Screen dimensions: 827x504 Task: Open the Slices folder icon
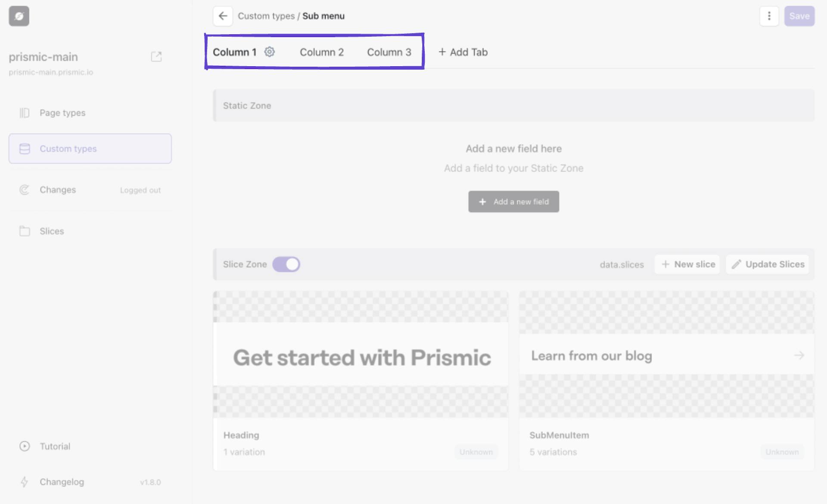[25, 231]
